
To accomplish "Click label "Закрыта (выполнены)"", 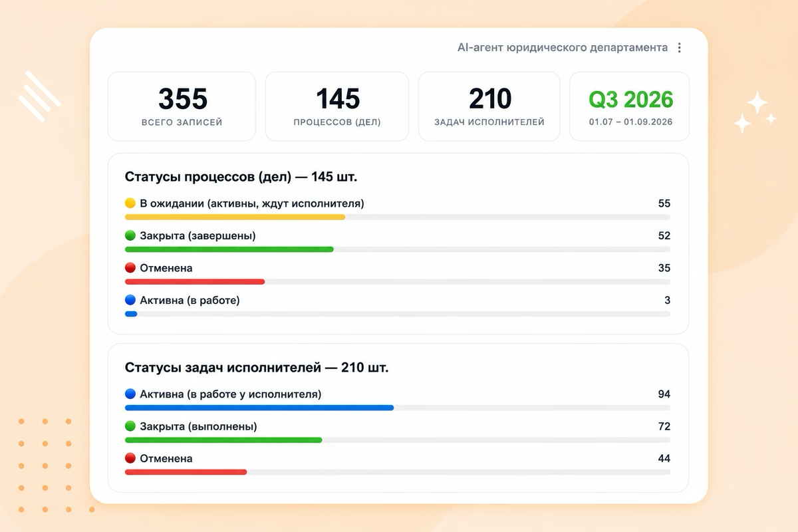I will [198, 427].
